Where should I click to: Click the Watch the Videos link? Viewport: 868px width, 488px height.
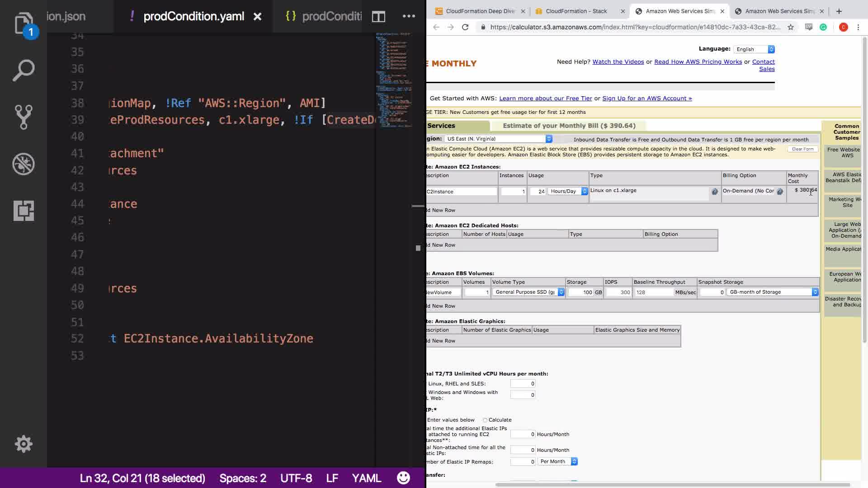click(x=618, y=62)
